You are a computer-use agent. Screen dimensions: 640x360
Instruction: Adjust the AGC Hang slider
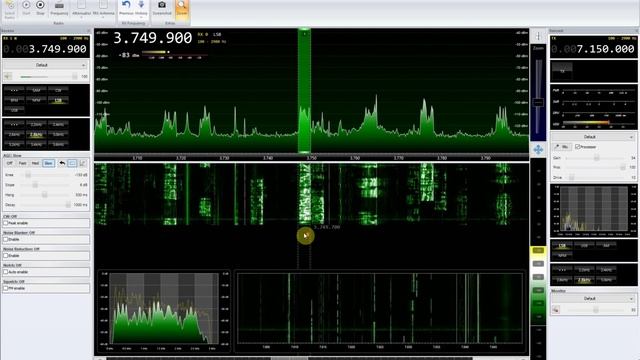45,195
